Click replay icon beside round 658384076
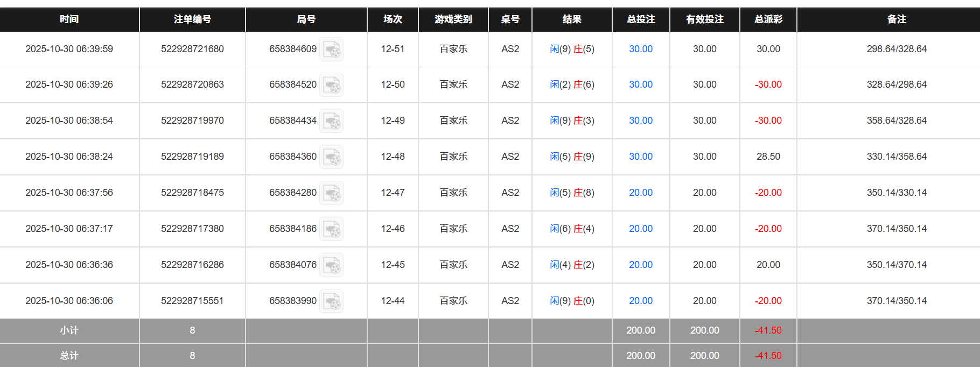This screenshot has height=367, width=980. click(332, 265)
